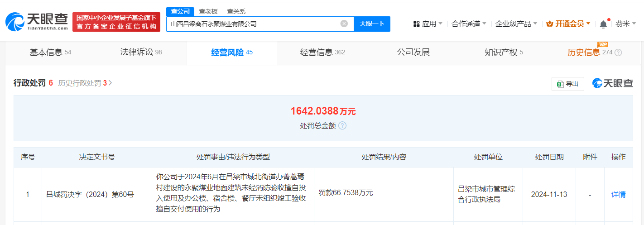Viewport: 644px width, 225px height.
Task: Open 经营信息 tab
Action: (322, 53)
